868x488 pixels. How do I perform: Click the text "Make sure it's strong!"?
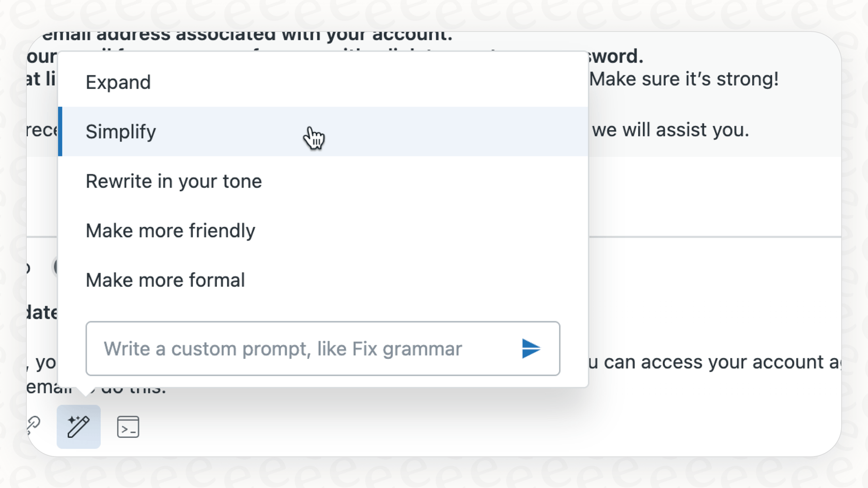point(685,78)
